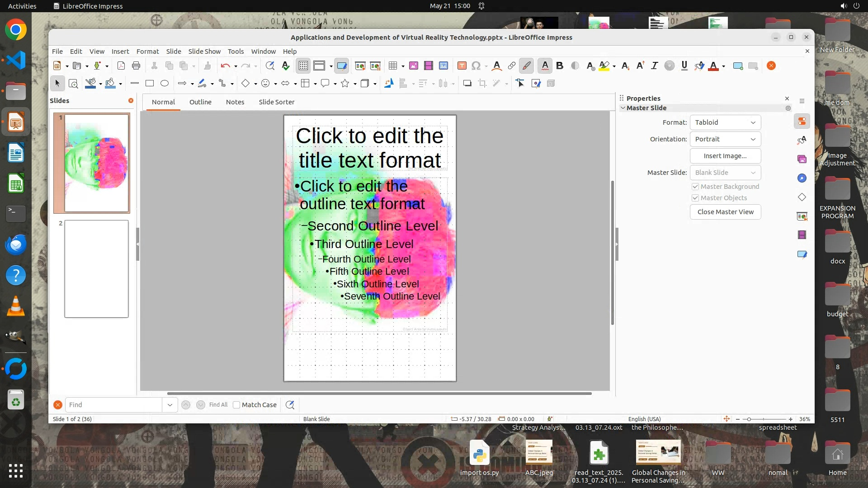Select the Rectangle shape tool

[x=150, y=84]
